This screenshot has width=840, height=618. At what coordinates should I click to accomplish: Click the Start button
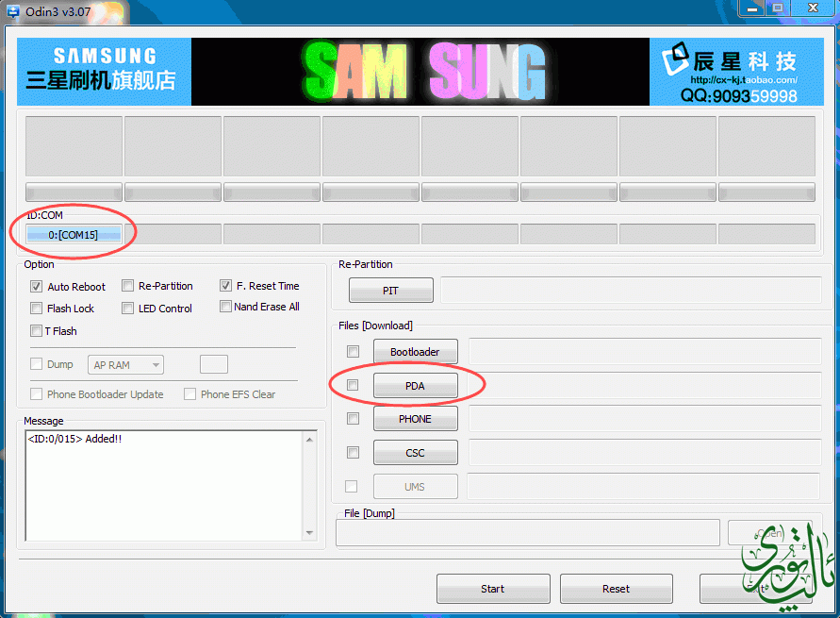click(493, 589)
